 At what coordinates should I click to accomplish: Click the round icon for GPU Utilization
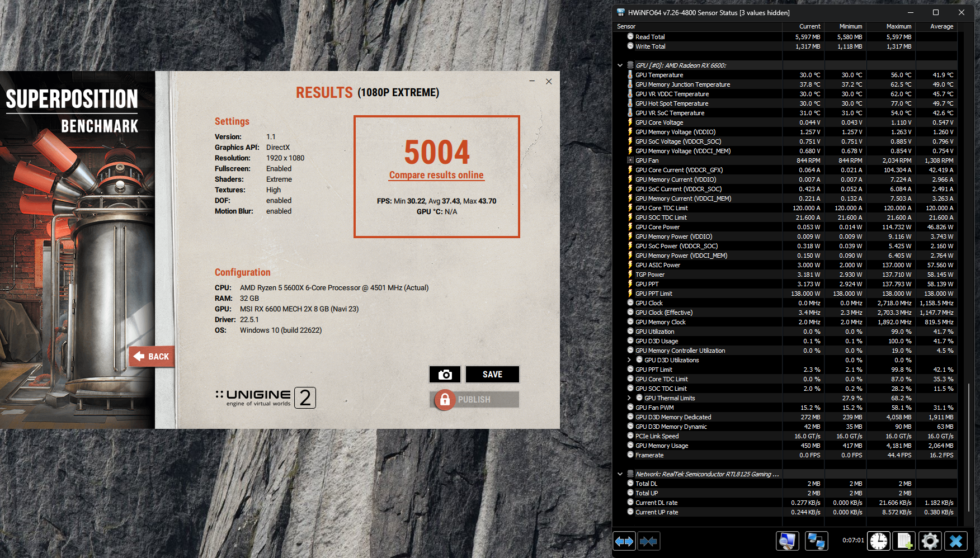(x=630, y=332)
